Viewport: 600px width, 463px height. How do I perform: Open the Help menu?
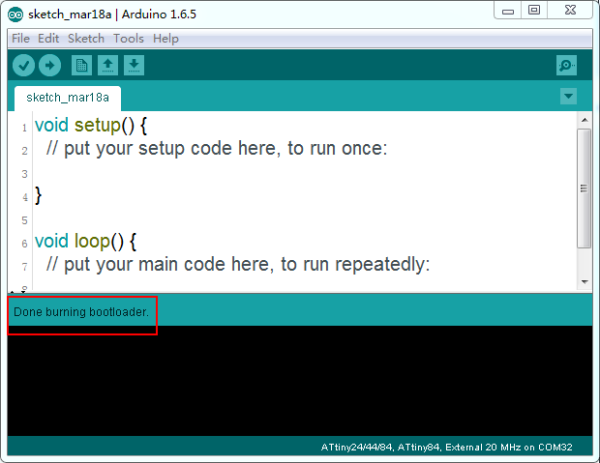pyautogui.click(x=166, y=39)
